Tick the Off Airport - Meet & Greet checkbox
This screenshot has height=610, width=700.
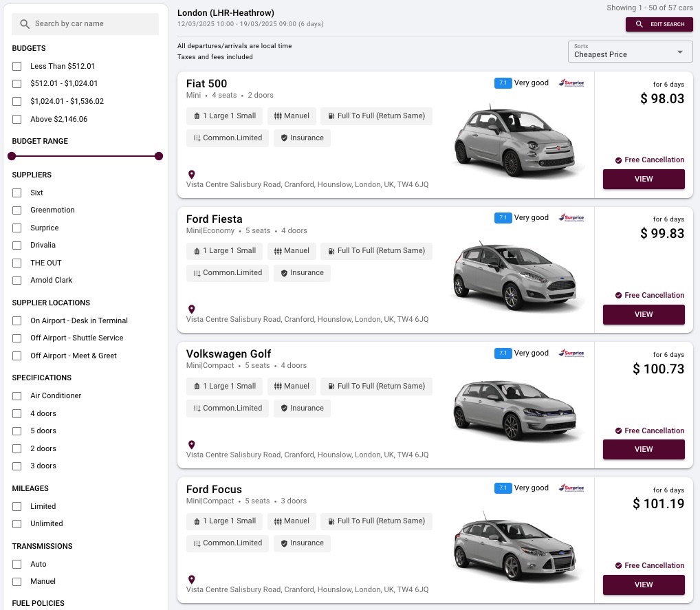(x=17, y=356)
